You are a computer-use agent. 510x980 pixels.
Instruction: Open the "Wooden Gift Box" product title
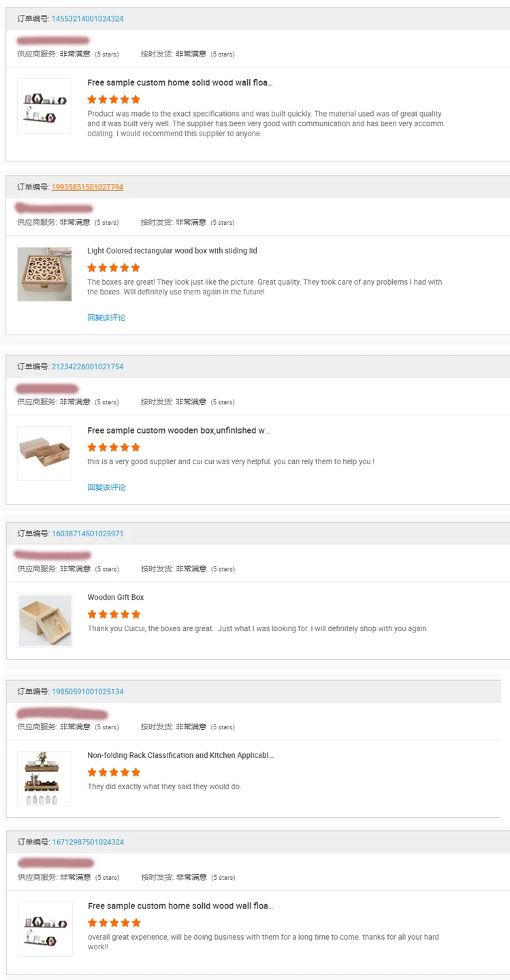pyautogui.click(x=116, y=598)
